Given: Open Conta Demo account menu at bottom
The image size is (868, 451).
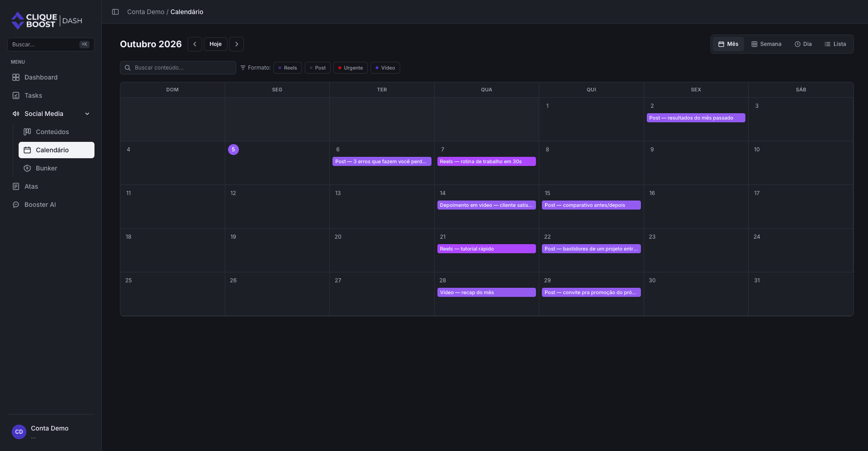Looking at the screenshot, I should (51, 432).
